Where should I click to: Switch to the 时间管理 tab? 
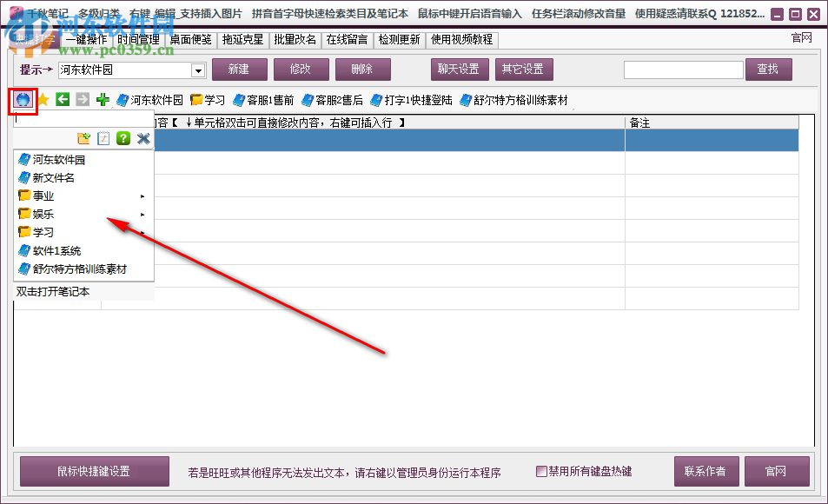(x=136, y=39)
